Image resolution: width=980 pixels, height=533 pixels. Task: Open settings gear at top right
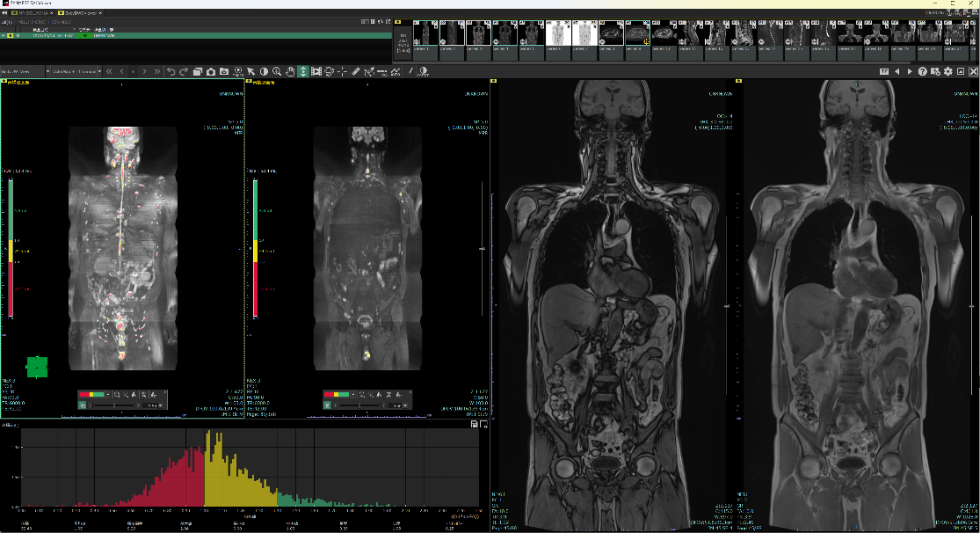[x=948, y=71]
